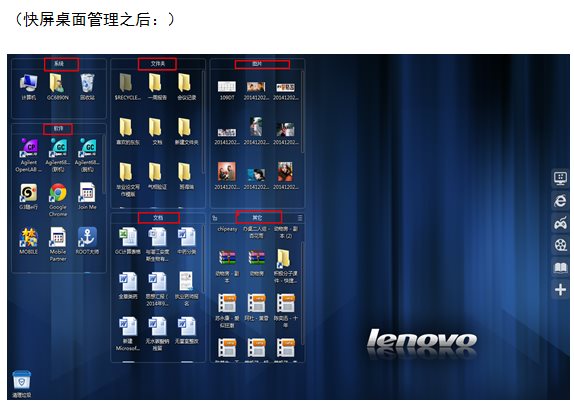Click the game controller sidebar icon
The image size is (574, 404).
click(560, 223)
